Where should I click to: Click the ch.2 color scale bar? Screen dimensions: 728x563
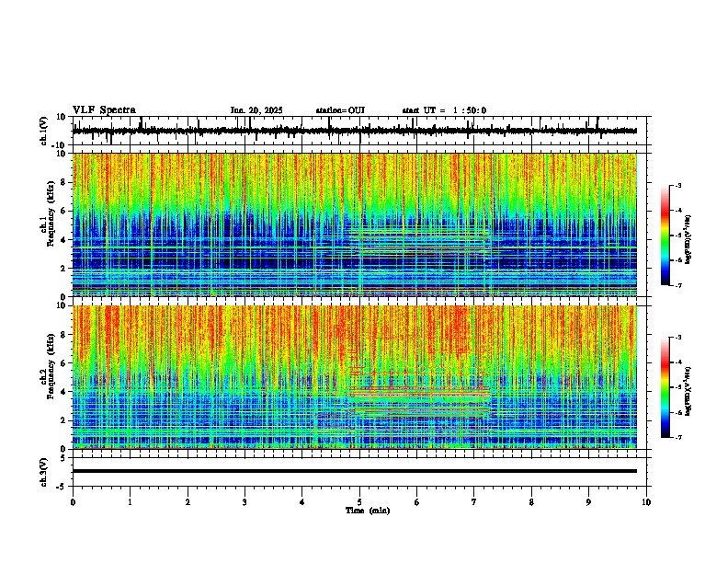pyautogui.click(x=665, y=387)
